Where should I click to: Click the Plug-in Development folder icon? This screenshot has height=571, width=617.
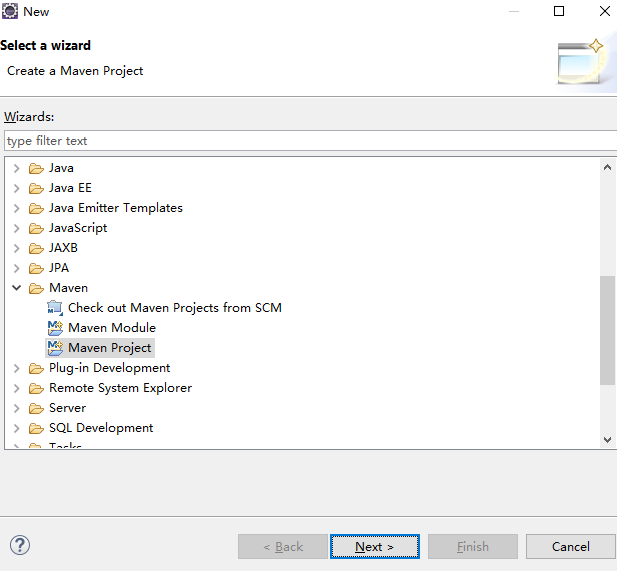(x=36, y=368)
